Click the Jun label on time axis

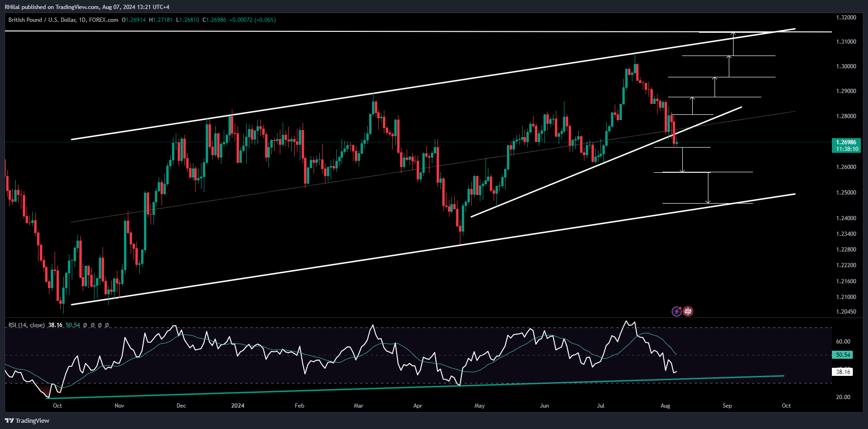[x=544, y=406]
